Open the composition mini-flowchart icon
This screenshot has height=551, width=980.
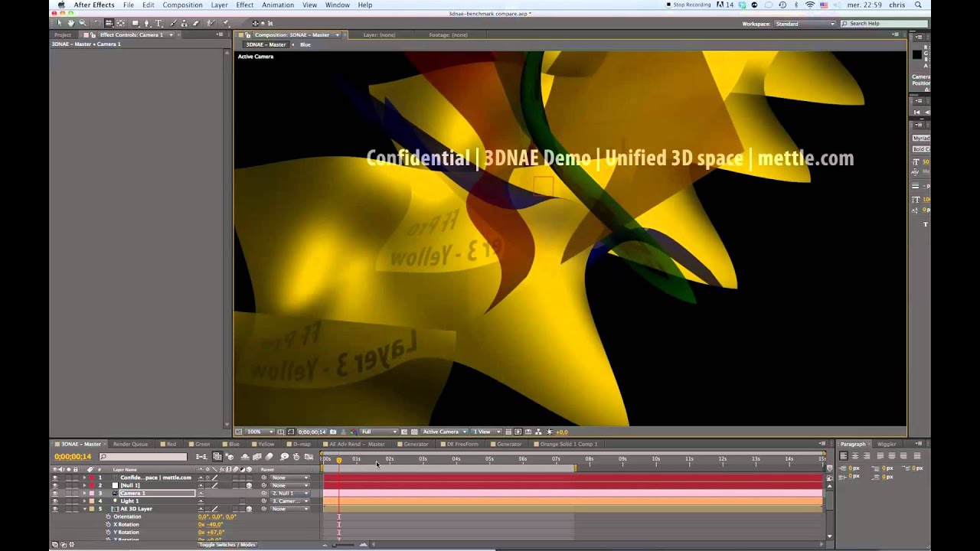201,457
